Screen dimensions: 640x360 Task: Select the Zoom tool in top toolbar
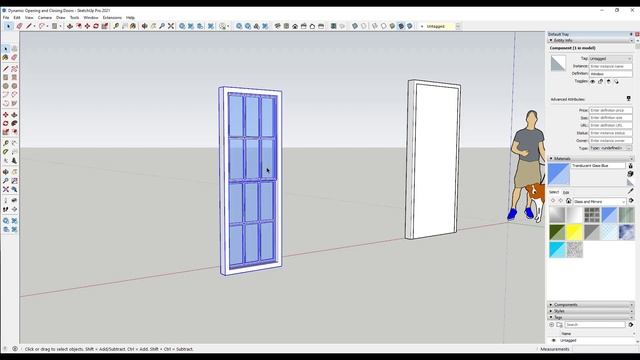click(162, 26)
